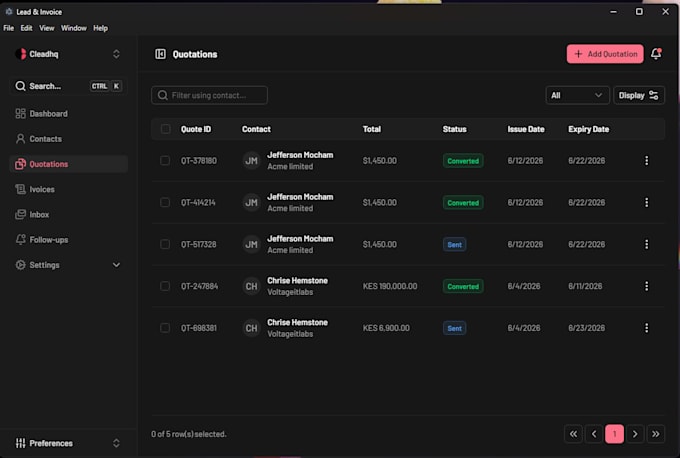Image resolution: width=680 pixels, height=458 pixels.
Task: Open Follow-ups in the sidebar
Action: point(68,239)
